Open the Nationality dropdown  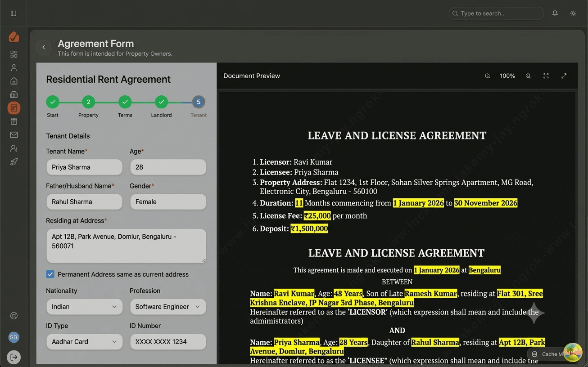coord(84,307)
